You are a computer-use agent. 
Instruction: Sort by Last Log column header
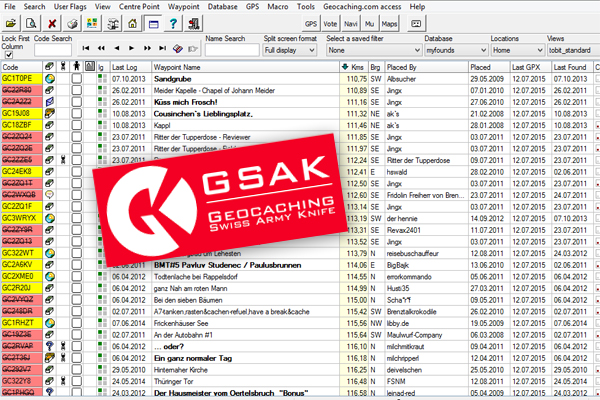[x=131, y=67]
